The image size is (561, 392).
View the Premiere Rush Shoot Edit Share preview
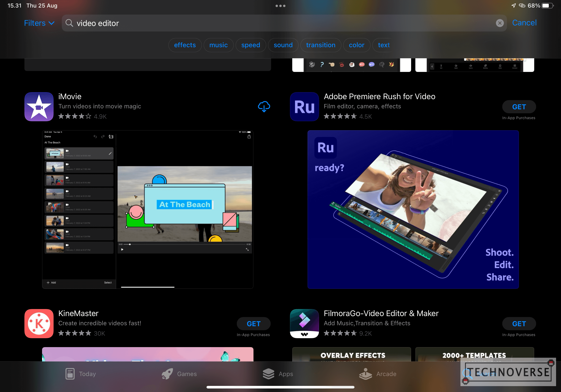413,209
